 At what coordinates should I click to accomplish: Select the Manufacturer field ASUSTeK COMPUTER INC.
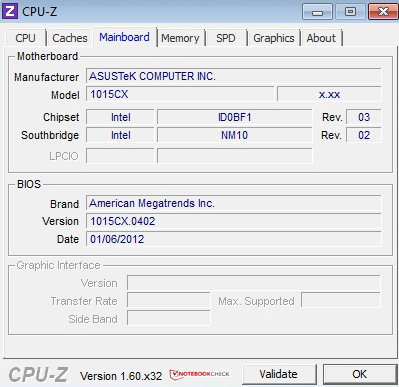coord(233,76)
